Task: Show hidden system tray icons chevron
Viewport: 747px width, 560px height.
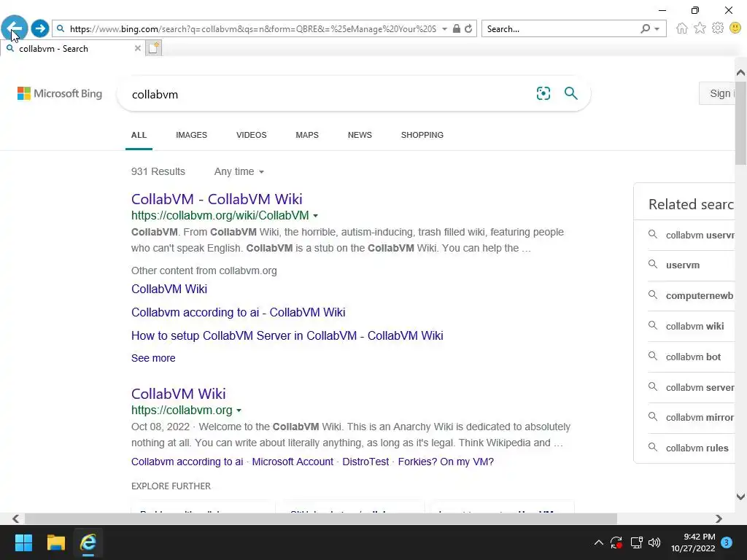Action: (599, 542)
